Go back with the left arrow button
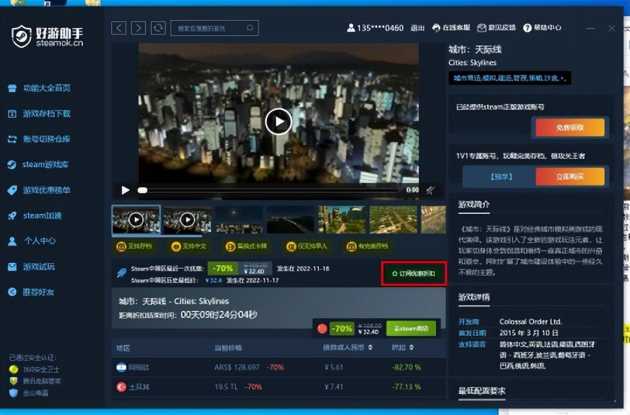Screen dimensions: 630x415 (119, 28)
